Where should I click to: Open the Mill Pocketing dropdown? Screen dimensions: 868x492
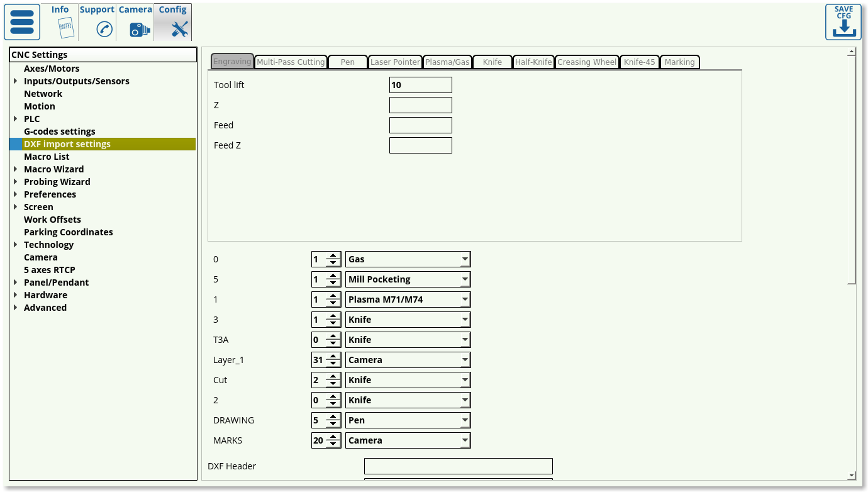464,279
